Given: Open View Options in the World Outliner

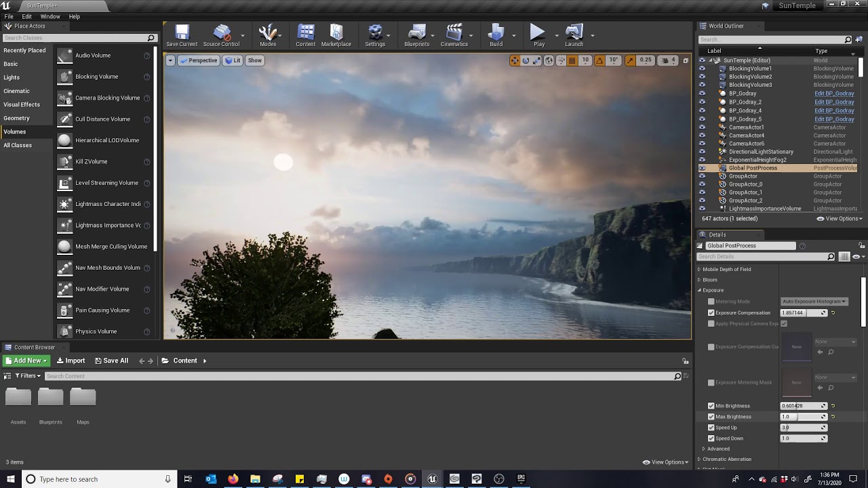Looking at the screenshot, I should (x=840, y=219).
